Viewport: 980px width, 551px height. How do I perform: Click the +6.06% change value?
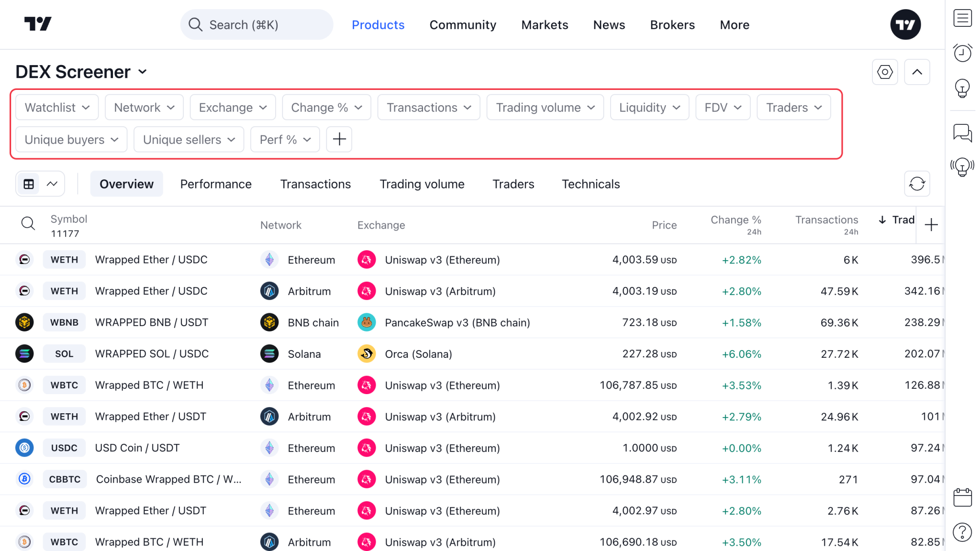click(741, 354)
